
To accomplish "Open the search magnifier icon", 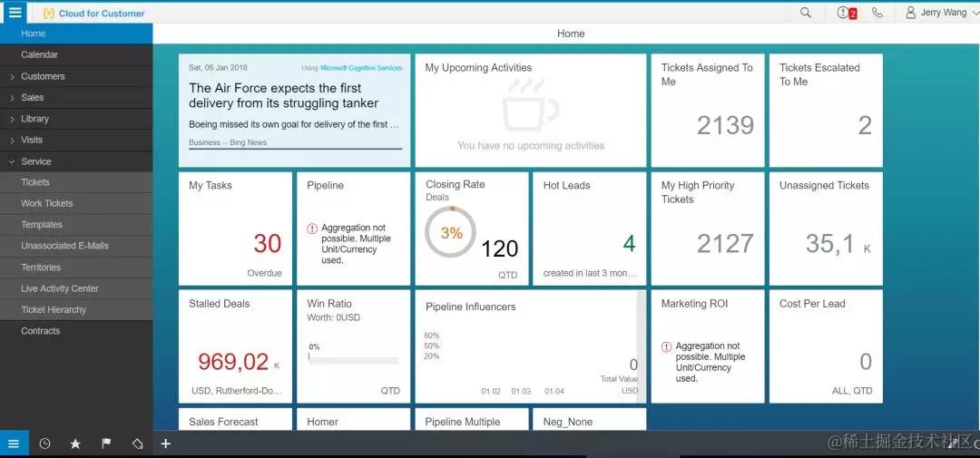I will [806, 13].
